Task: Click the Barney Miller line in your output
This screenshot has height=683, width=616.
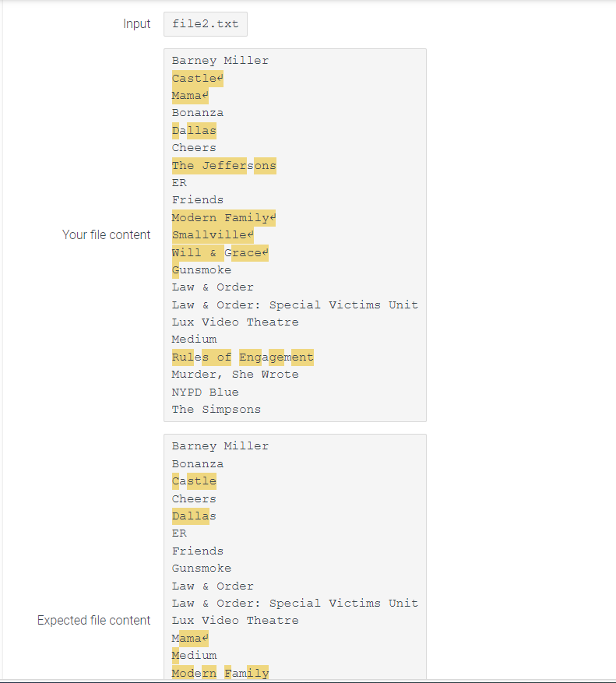Action: coord(220,60)
